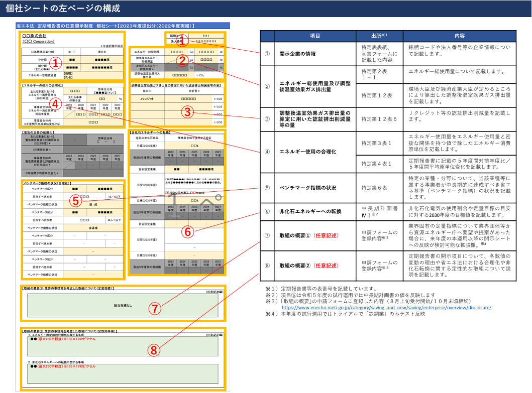Click table row label 非化石エネルギーへの転換

point(310,211)
